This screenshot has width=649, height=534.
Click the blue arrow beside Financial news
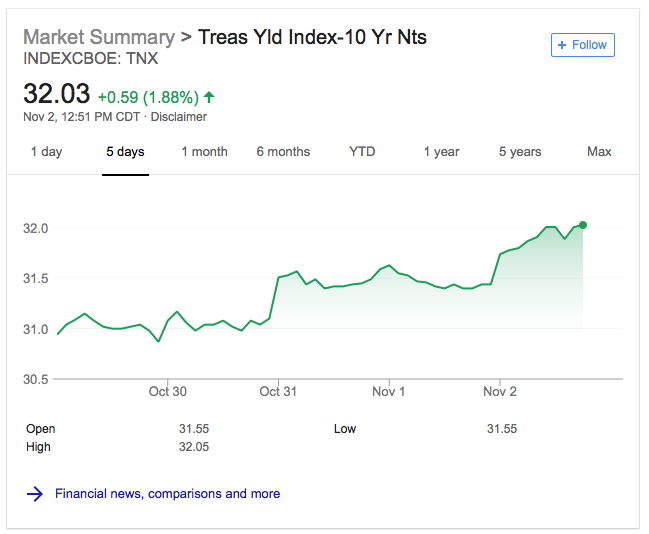pos(35,493)
